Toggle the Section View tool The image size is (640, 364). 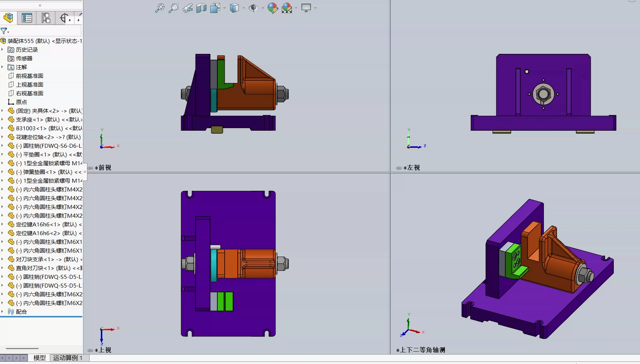[201, 8]
